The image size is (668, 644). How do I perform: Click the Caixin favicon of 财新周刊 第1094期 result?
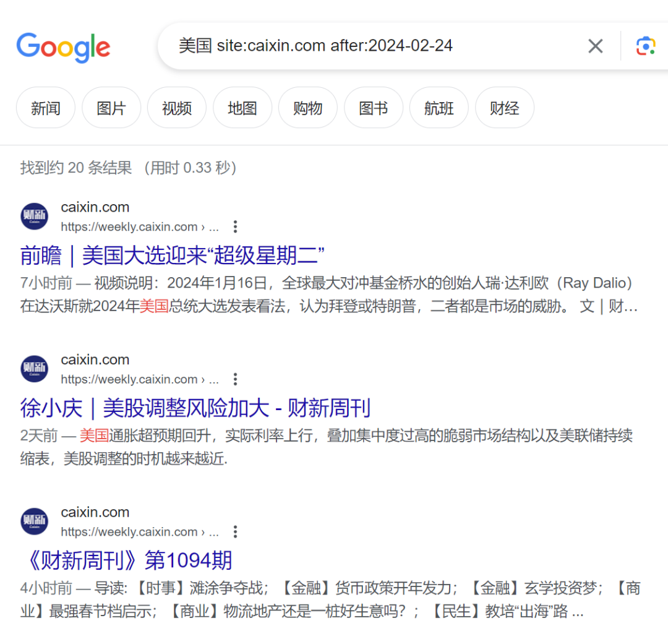click(x=34, y=521)
